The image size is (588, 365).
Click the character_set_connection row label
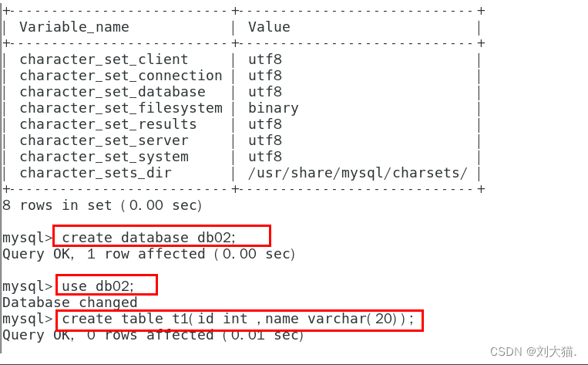click(x=120, y=76)
